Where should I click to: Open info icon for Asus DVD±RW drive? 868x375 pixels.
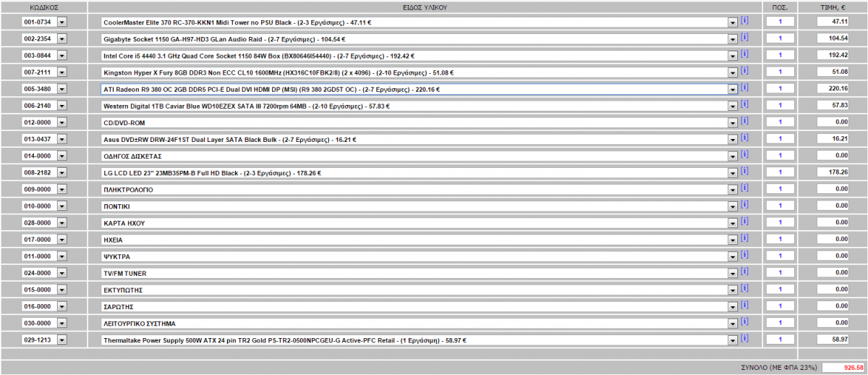point(744,138)
